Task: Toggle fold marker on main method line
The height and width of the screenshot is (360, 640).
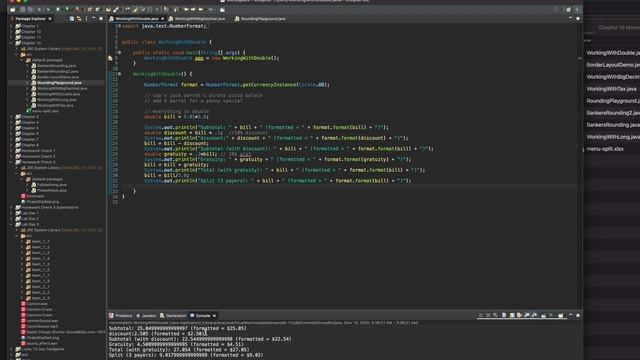Action: (119, 52)
